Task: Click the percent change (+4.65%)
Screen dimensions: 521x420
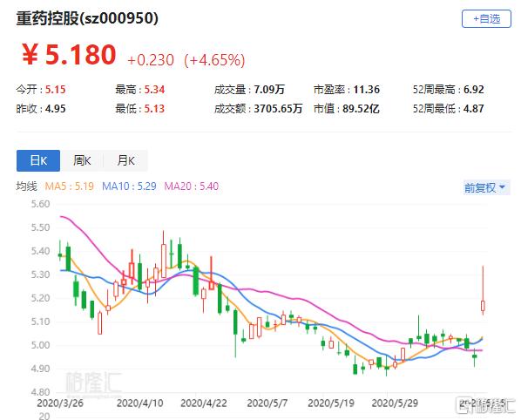Action: tap(214, 60)
